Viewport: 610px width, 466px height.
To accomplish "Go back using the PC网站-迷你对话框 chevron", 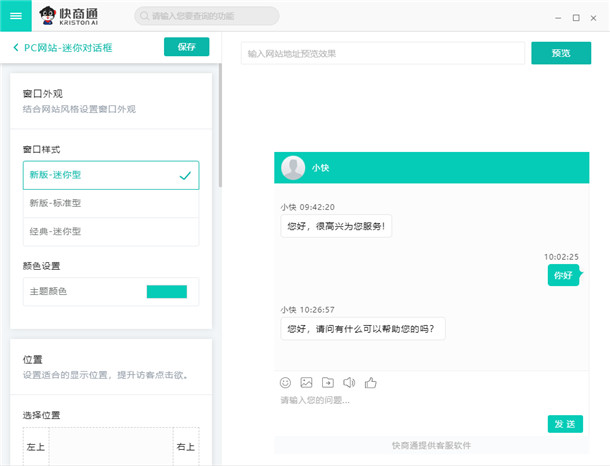I will (16, 47).
